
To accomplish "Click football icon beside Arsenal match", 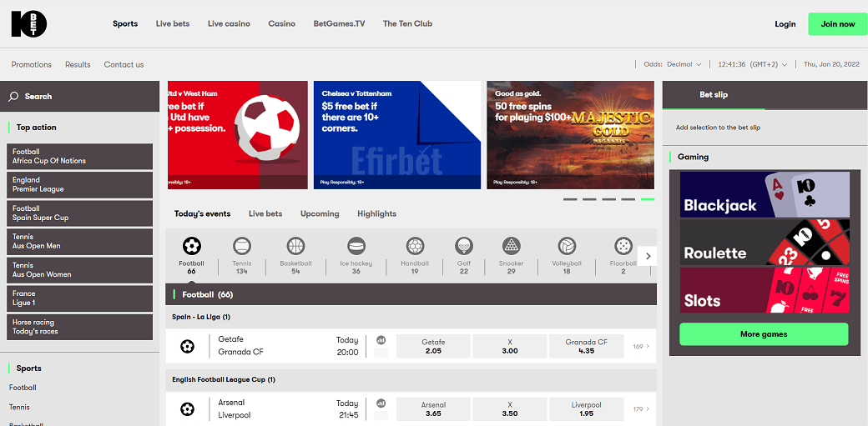I will (x=188, y=409).
